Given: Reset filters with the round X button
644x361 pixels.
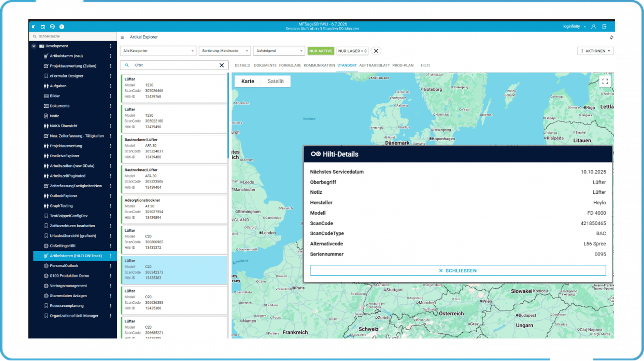Looking at the screenshot, I should 376,51.
